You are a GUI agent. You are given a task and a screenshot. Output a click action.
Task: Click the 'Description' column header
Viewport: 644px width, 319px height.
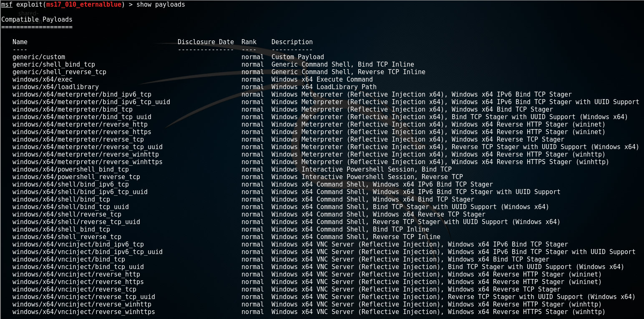click(292, 42)
